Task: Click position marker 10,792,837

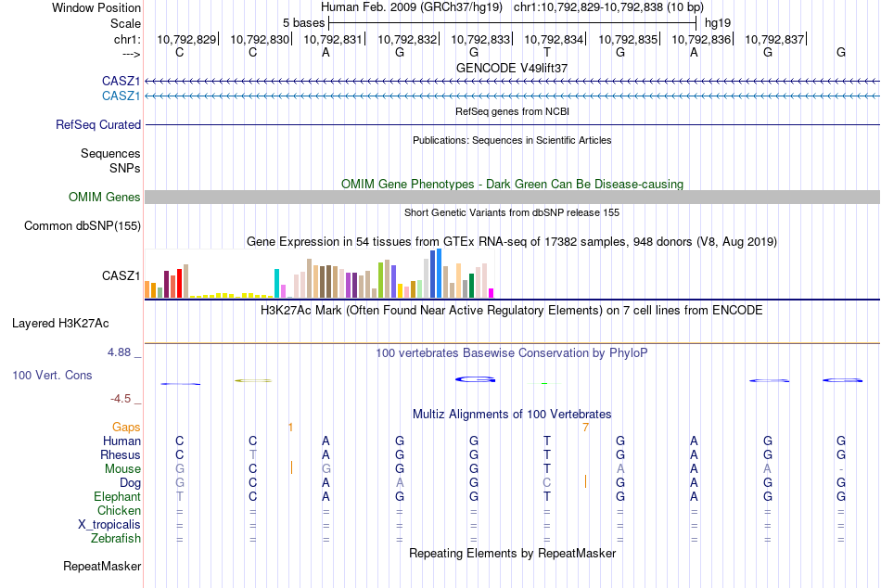Action: (774, 39)
